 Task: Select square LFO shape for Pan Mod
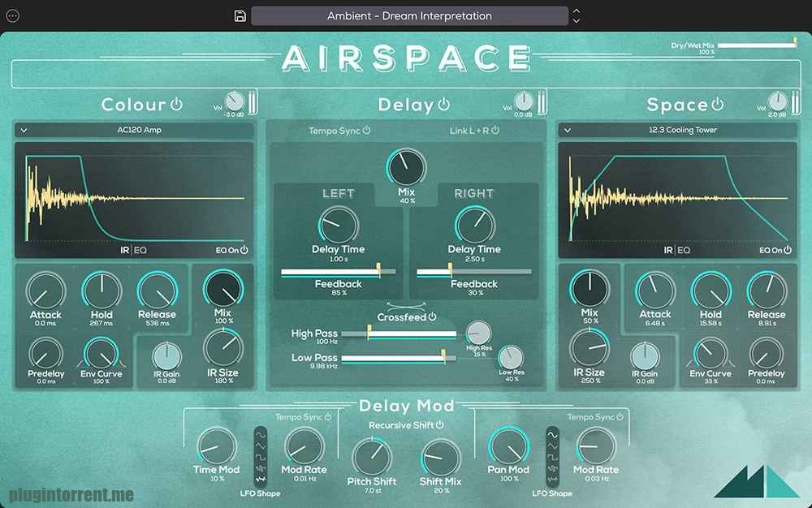coord(552,458)
